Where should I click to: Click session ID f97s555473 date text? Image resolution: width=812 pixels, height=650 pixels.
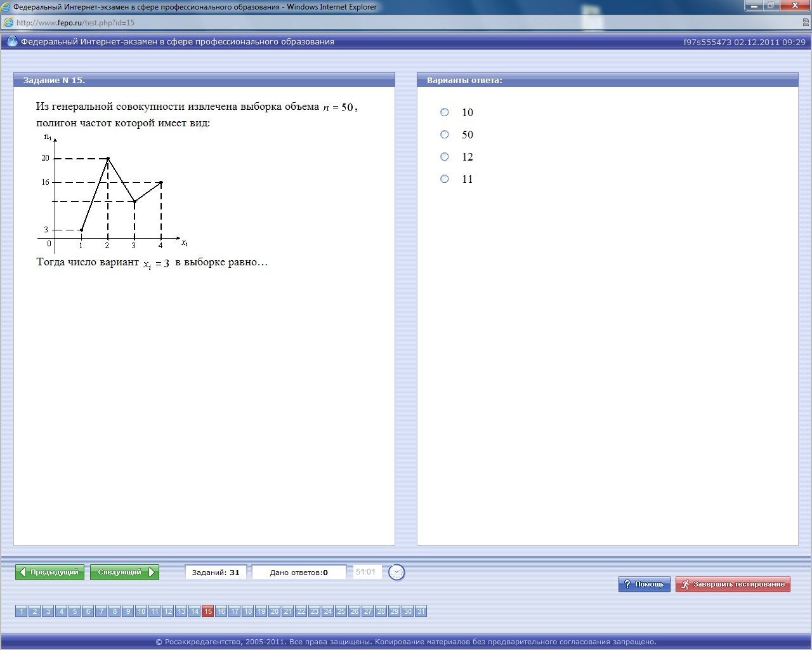[744, 42]
